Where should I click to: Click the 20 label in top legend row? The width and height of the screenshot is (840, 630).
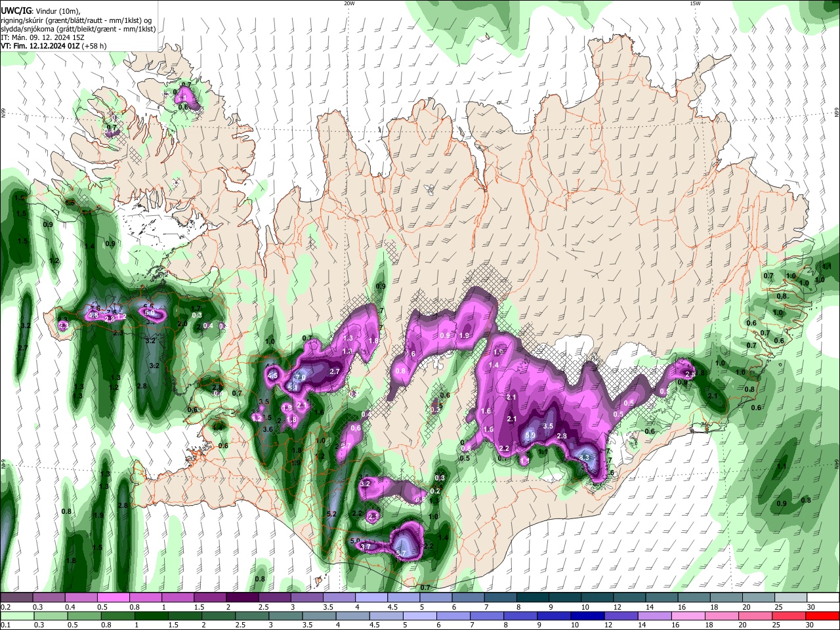[x=746, y=607]
